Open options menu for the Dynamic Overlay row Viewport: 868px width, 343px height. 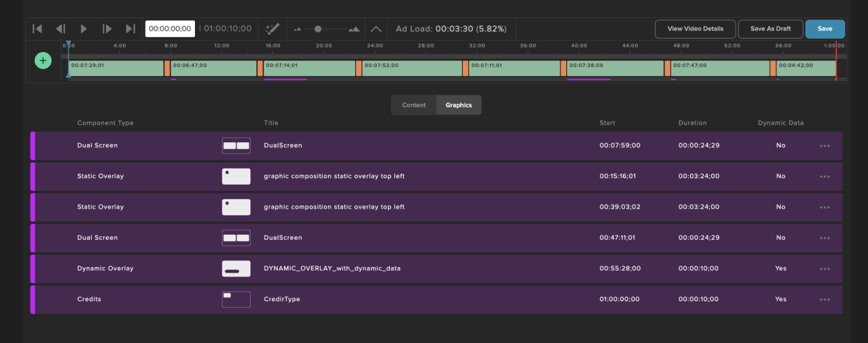825,269
